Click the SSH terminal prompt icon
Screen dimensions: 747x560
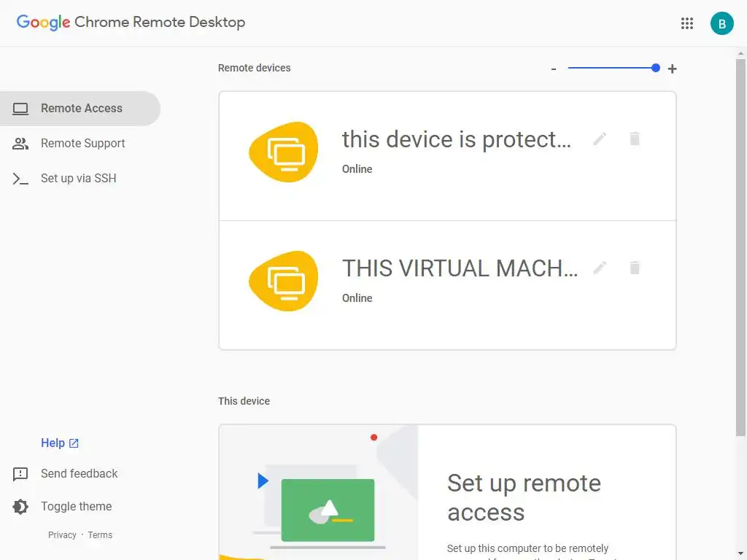click(20, 179)
